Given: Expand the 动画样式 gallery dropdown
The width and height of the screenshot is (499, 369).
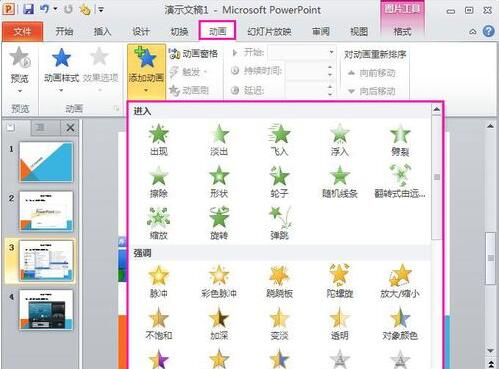Looking at the screenshot, I should 61,90.
